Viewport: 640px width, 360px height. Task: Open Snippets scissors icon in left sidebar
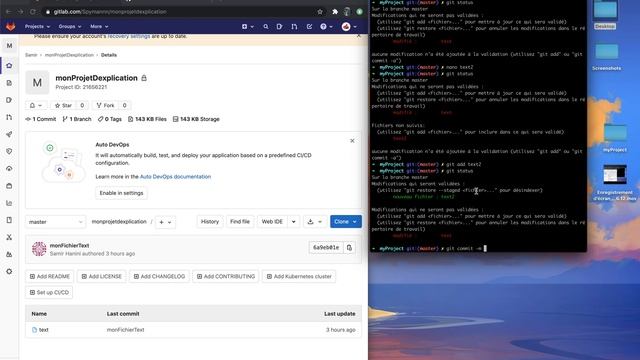tap(9, 237)
